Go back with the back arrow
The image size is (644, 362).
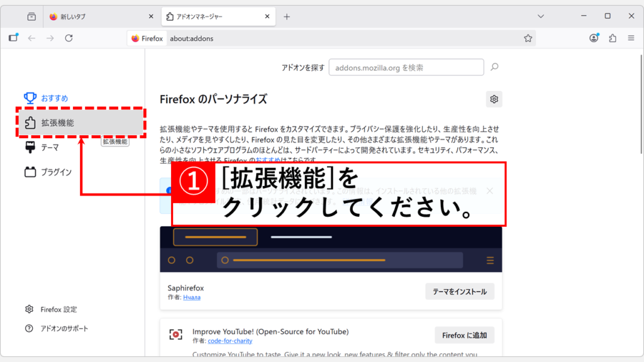(31, 38)
